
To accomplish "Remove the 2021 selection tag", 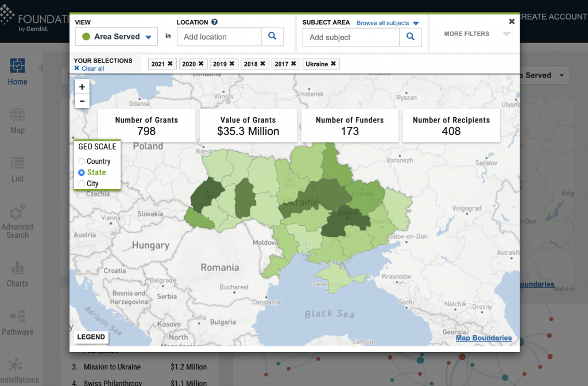I will pyautogui.click(x=170, y=64).
